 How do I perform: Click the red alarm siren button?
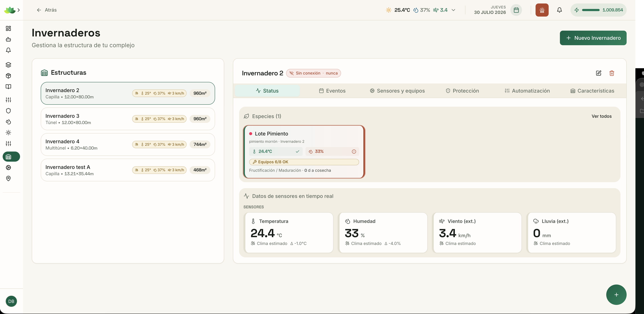pyautogui.click(x=542, y=10)
